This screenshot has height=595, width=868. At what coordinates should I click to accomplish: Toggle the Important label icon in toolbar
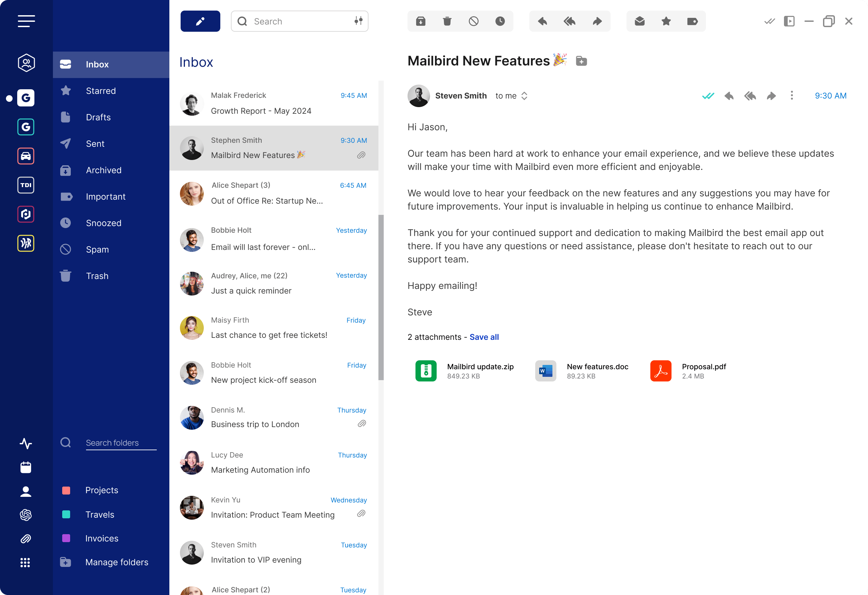click(x=692, y=21)
